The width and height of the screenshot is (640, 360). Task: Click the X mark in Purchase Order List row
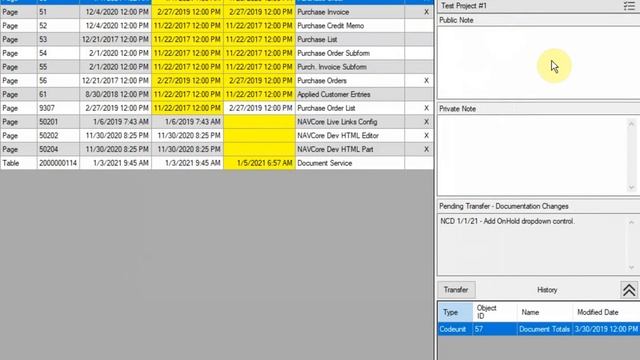426,108
